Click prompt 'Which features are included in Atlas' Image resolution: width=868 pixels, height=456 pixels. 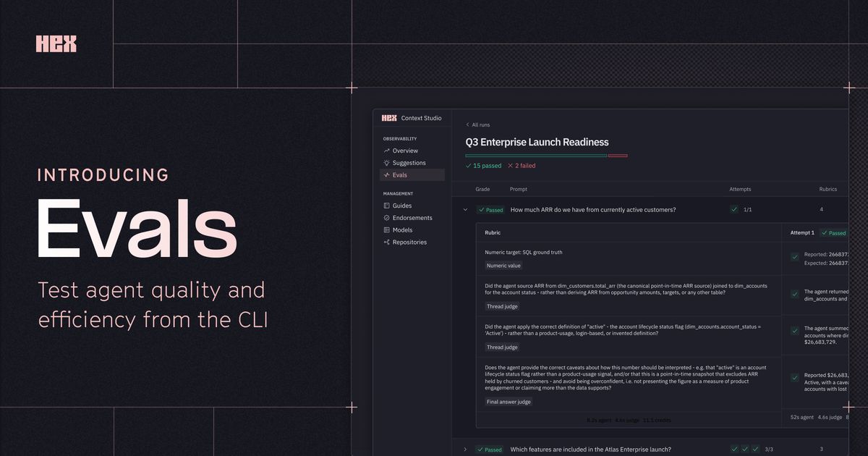591,449
